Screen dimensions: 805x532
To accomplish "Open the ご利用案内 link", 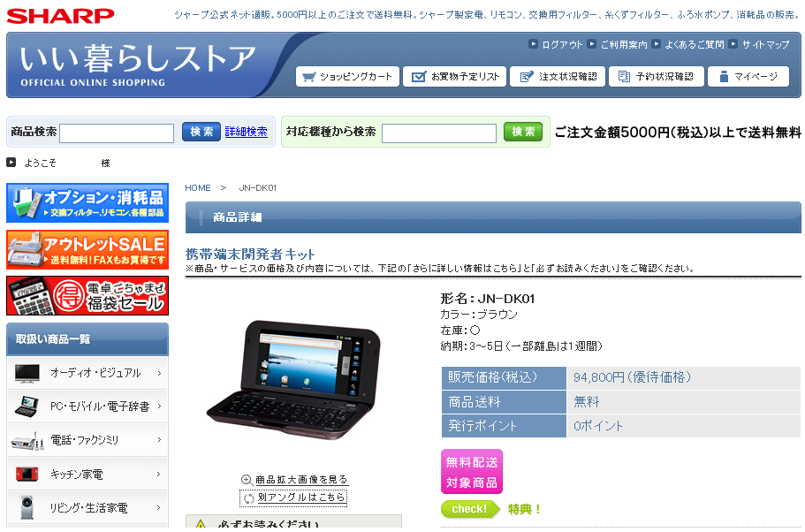I will [624, 45].
